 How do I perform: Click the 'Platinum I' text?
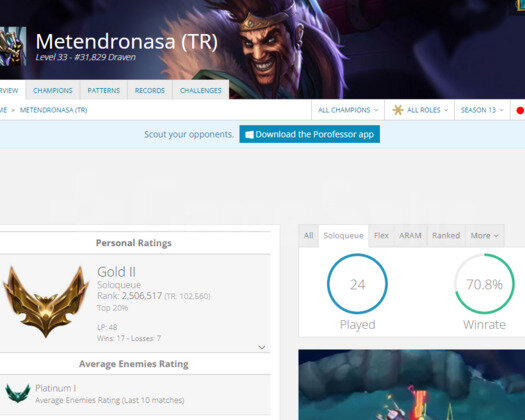(x=56, y=388)
